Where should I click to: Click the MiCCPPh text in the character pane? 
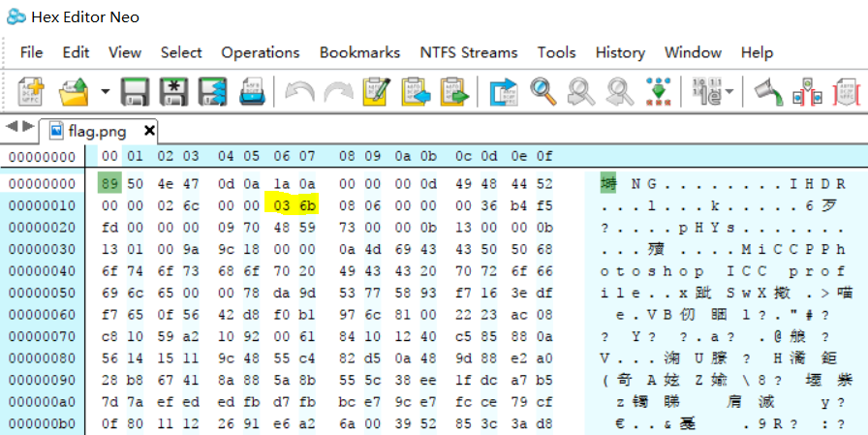point(793,250)
